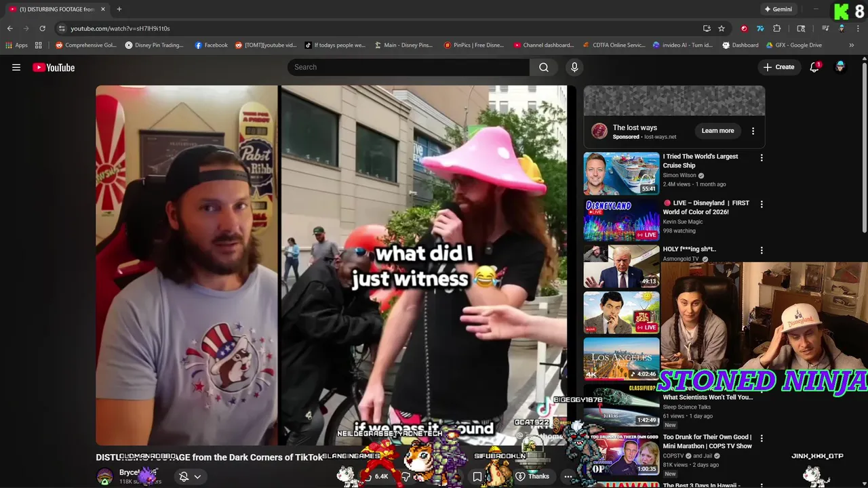Dislike the video
The height and width of the screenshot is (488, 868).
tap(406, 476)
